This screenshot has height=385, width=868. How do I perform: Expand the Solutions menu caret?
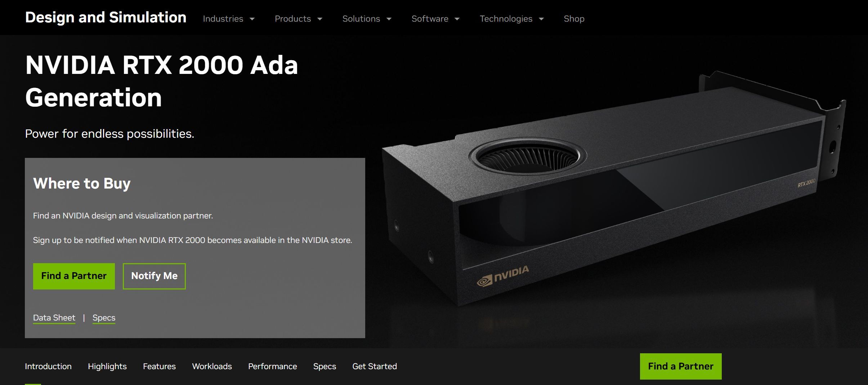(x=389, y=19)
